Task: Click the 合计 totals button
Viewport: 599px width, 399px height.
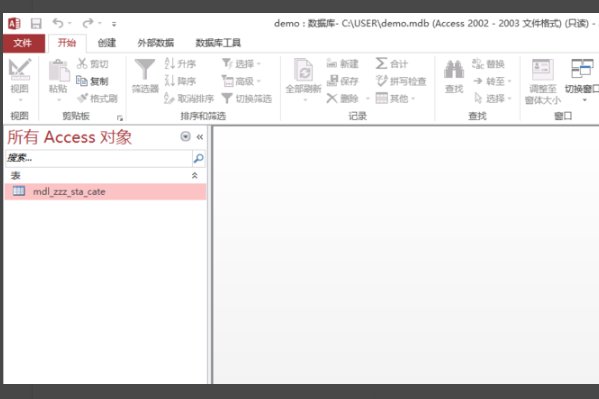Action: tap(392, 63)
